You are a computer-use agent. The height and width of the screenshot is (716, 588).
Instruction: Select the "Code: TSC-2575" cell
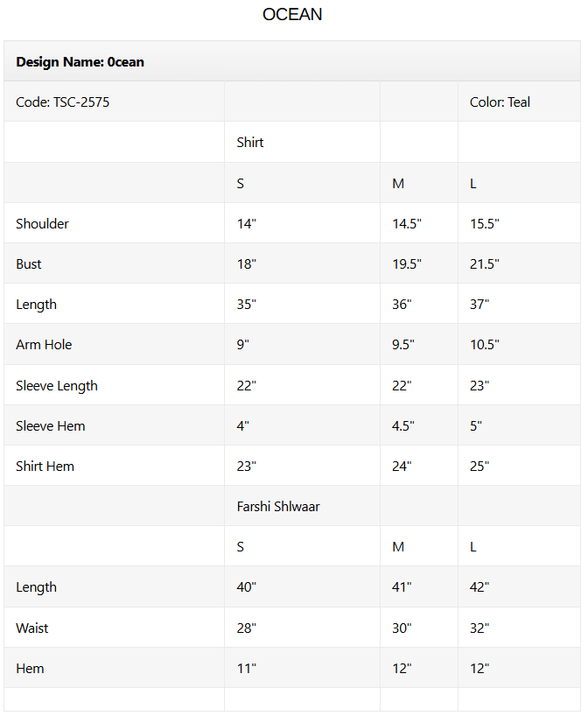pos(62,102)
